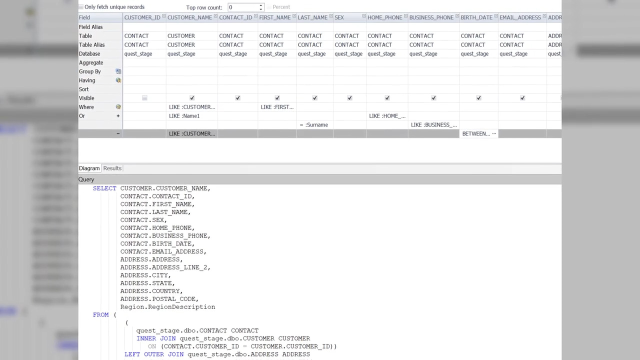This screenshot has width=640, height=360.
Task: Select the FIRST_NAME column header
Action: pyautogui.click(x=277, y=18)
